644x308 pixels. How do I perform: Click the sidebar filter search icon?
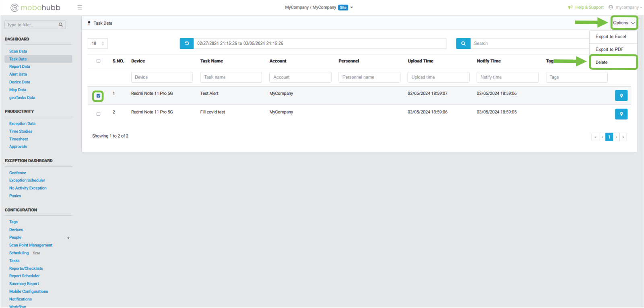coord(61,25)
